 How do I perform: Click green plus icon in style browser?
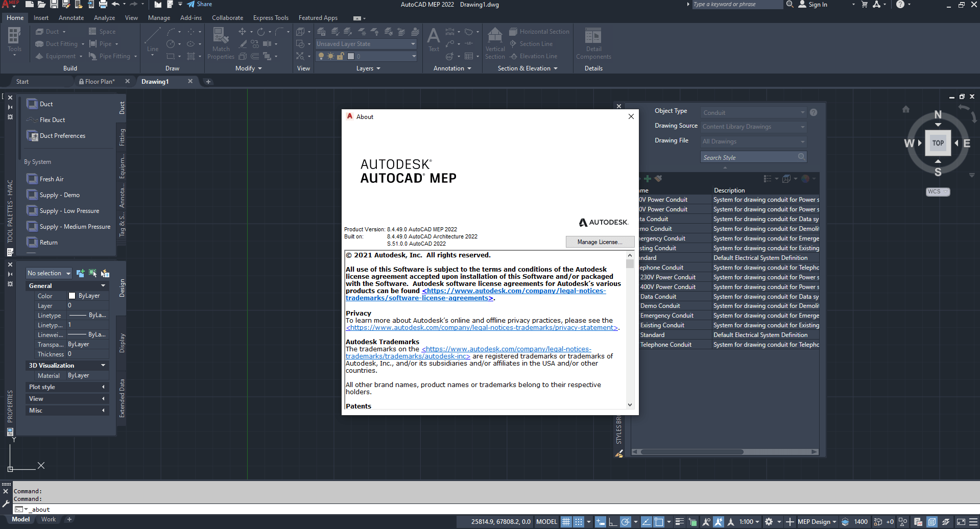(x=647, y=179)
